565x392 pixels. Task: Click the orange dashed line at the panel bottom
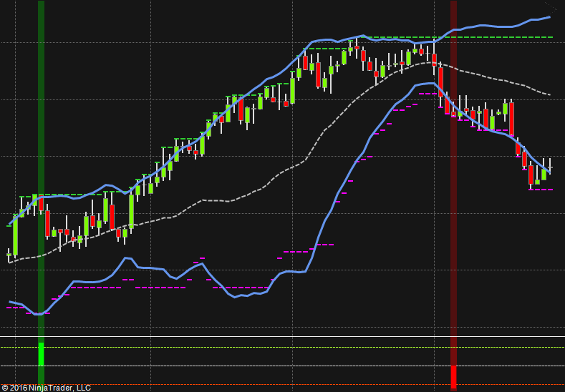click(x=282, y=385)
